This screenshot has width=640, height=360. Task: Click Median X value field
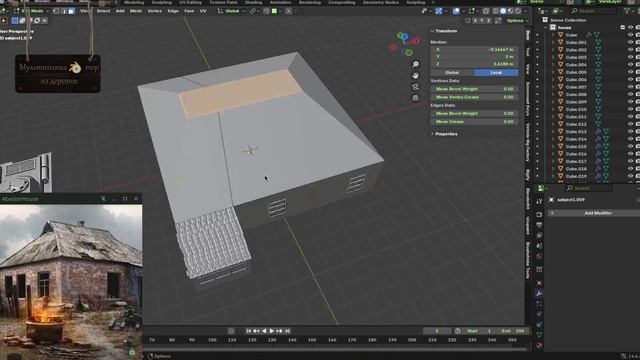coord(475,49)
